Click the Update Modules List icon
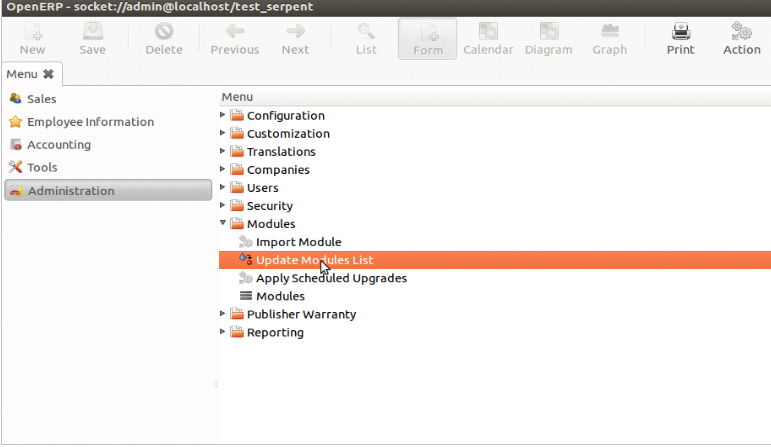Screen dimensions: 771x447 click(x=245, y=259)
